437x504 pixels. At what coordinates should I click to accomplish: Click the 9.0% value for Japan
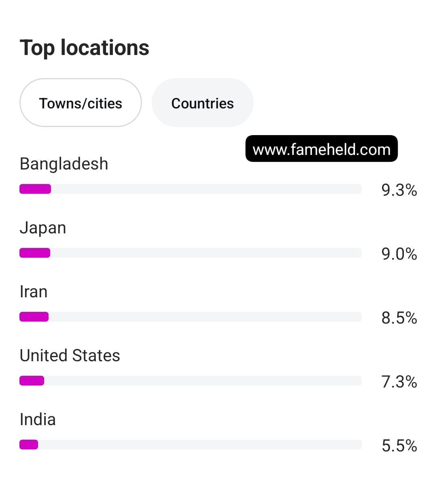(x=399, y=254)
